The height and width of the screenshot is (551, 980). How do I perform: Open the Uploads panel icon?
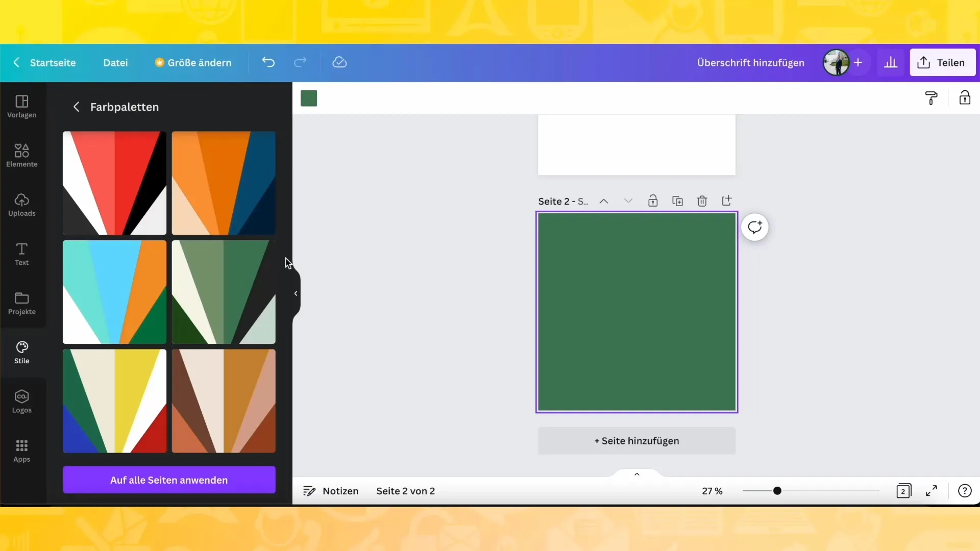(x=21, y=205)
